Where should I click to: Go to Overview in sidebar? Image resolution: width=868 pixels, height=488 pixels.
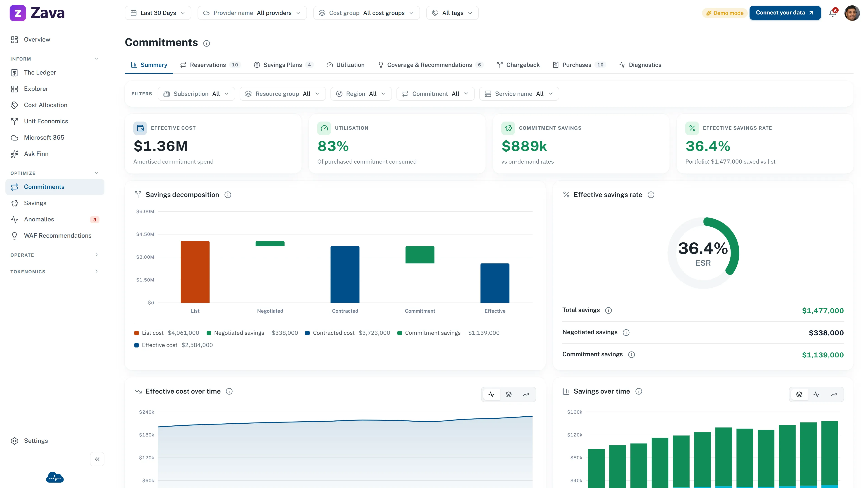(55, 39)
